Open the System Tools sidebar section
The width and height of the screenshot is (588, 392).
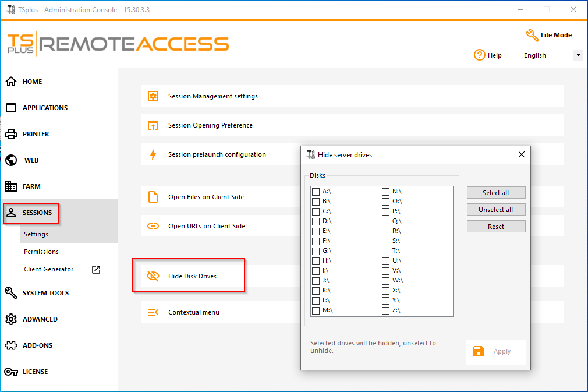pos(45,293)
